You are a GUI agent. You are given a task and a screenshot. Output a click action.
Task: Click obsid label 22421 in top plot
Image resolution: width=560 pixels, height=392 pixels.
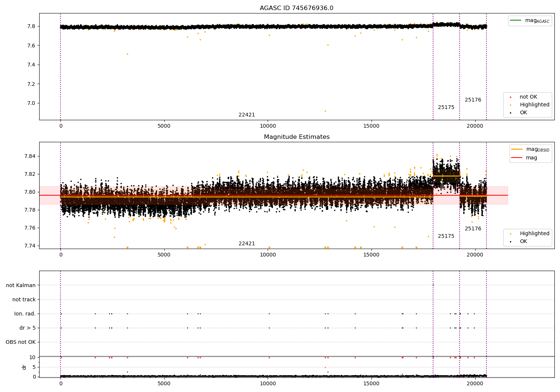[x=247, y=115]
